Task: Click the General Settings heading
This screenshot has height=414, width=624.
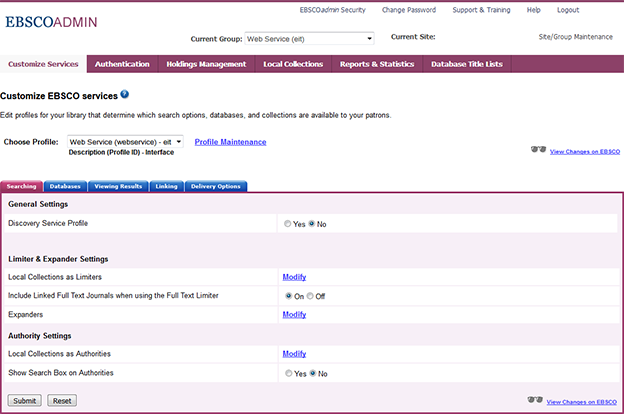Action: pyautogui.click(x=38, y=204)
